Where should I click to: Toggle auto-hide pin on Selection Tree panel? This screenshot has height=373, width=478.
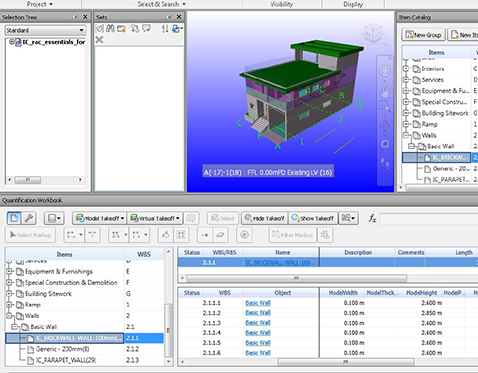[76, 17]
